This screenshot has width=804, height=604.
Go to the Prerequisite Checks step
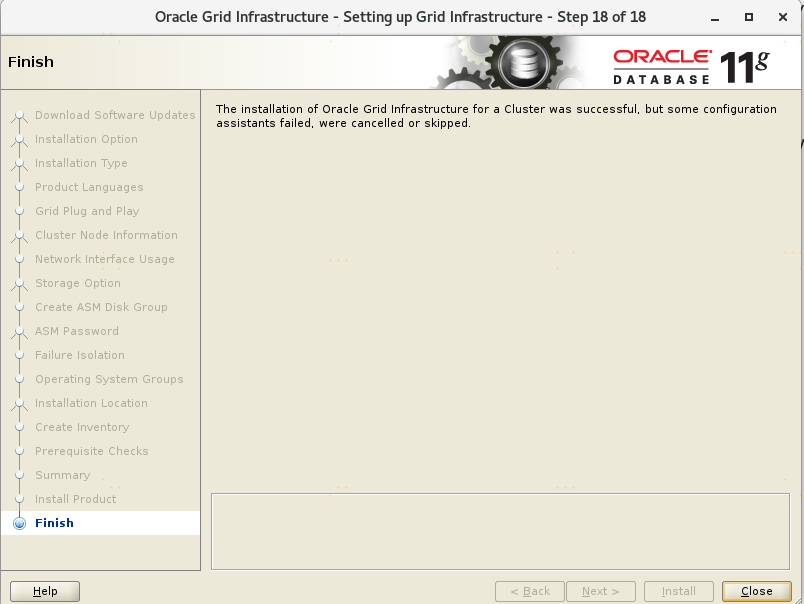91,451
